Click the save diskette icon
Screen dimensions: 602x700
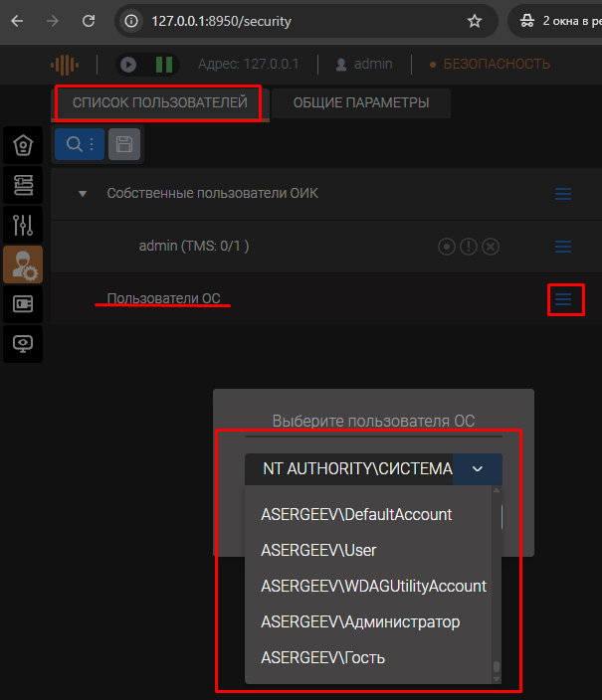[x=123, y=144]
